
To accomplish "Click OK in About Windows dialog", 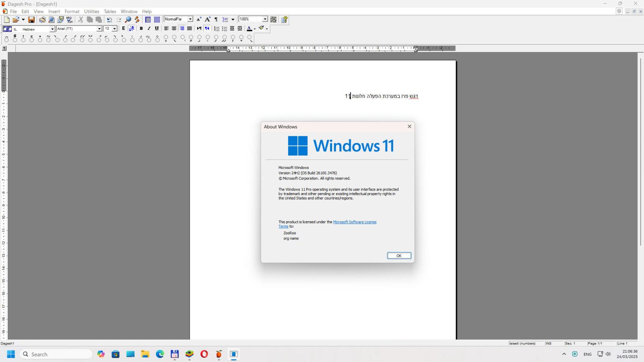I will (399, 256).
